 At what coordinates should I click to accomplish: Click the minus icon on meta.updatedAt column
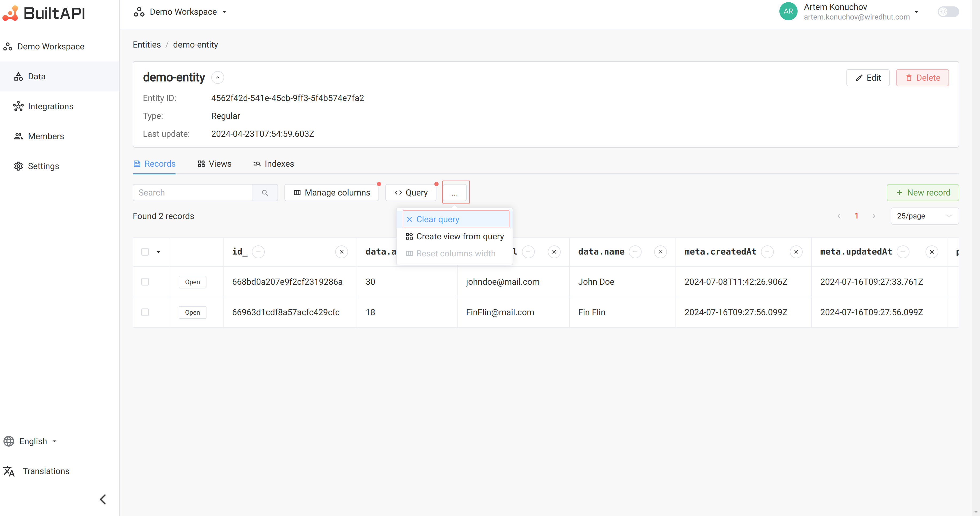[x=903, y=252]
